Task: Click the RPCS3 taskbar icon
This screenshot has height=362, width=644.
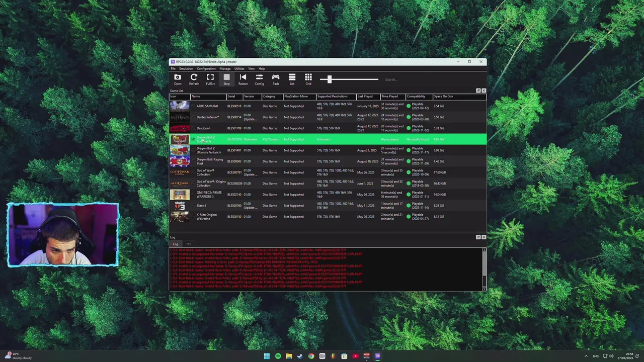Action: 377,356
